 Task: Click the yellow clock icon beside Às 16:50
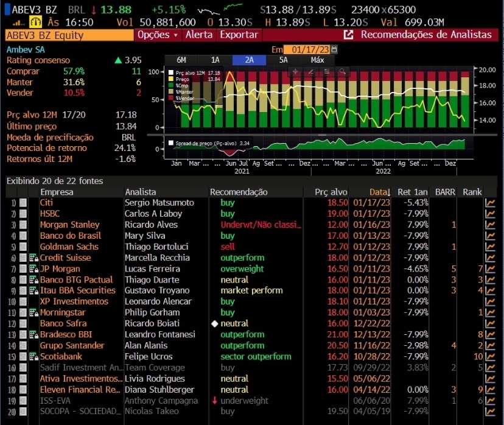(35, 22)
